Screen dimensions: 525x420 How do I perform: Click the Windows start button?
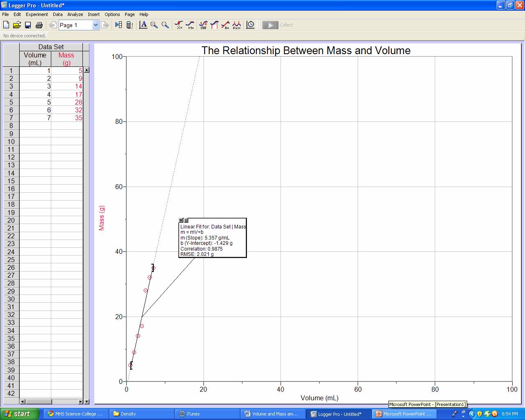20,414
